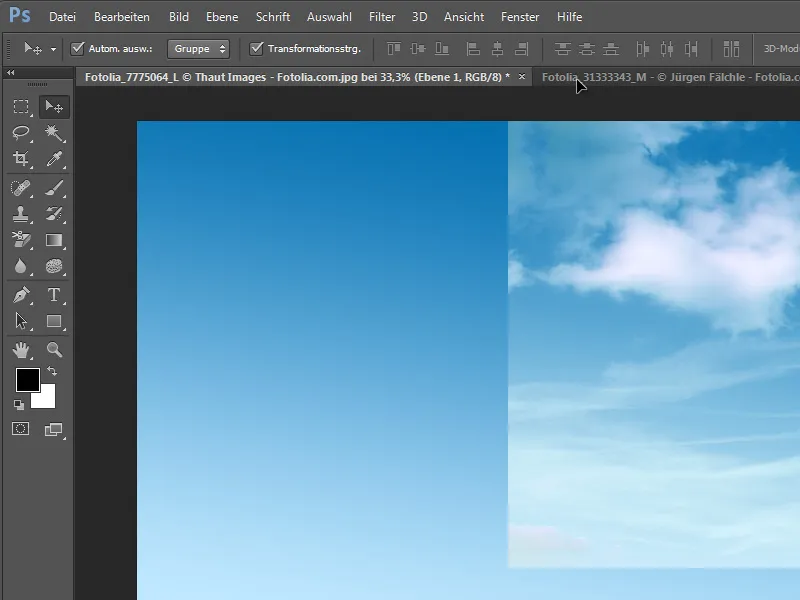Distribute top edges
The width and height of the screenshot is (800, 600).
(563, 49)
